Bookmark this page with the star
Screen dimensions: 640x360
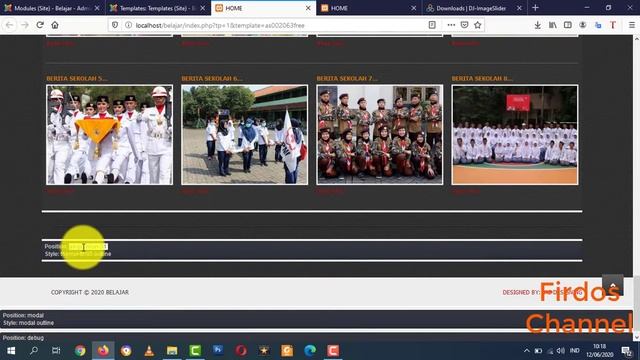tap(478, 25)
